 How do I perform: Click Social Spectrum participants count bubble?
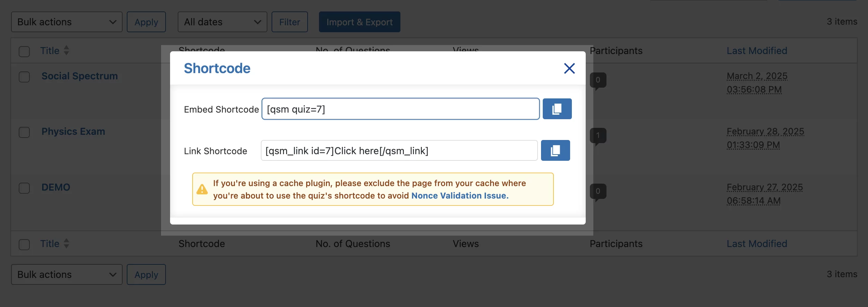(598, 80)
